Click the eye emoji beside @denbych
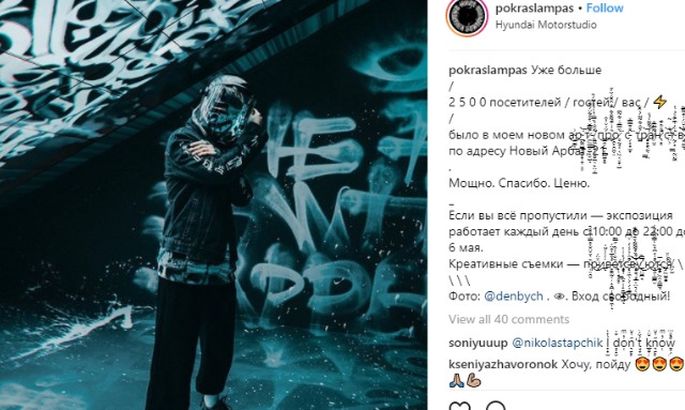The width and height of the screenshot is (685, 410). click(x=559, y=296)
